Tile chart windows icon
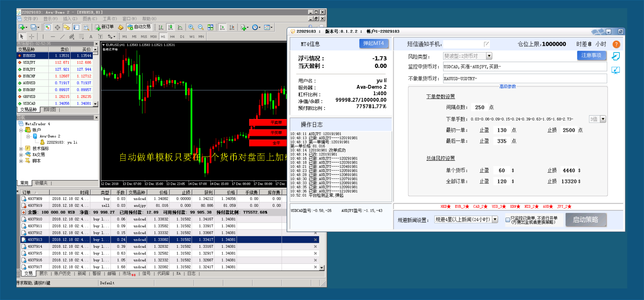Viewport: 644px width, 300px height. pos(210,27)
